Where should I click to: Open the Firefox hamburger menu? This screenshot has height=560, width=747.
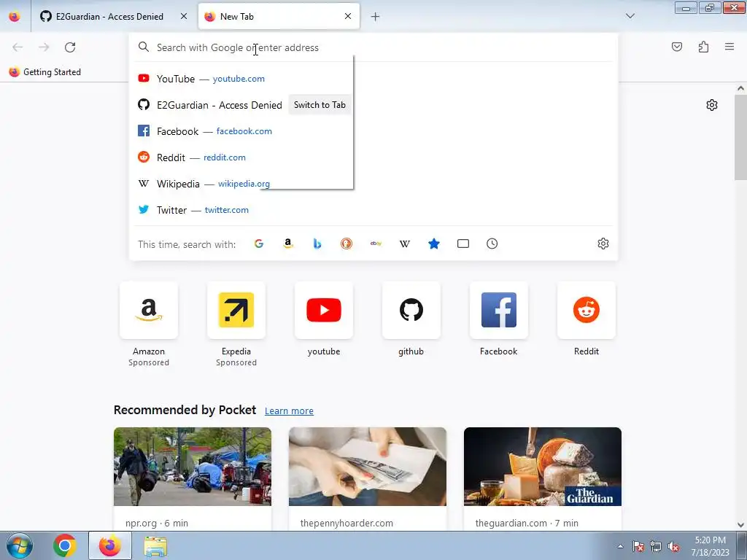(x=729, y=47)
